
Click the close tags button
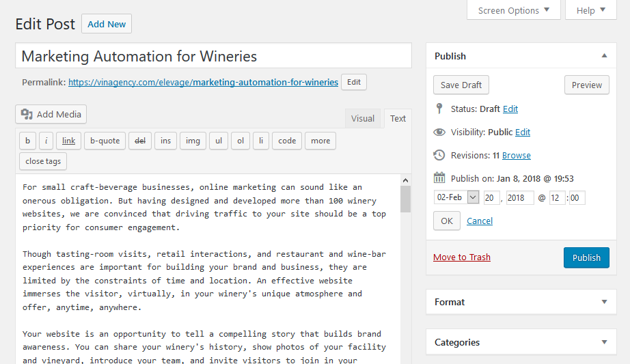(x=43, y=161)
